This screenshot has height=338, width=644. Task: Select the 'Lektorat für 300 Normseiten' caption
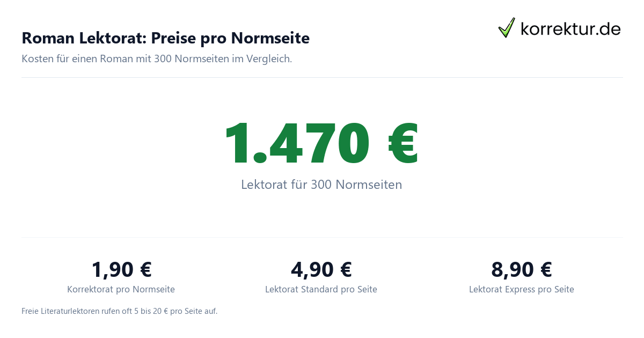coord(321,185)
